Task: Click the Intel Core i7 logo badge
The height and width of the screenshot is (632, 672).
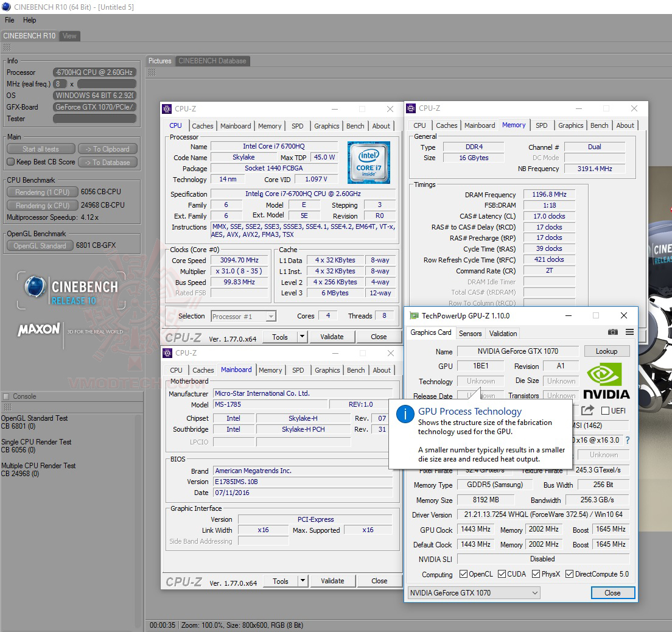Action: (x=369, y=163)
